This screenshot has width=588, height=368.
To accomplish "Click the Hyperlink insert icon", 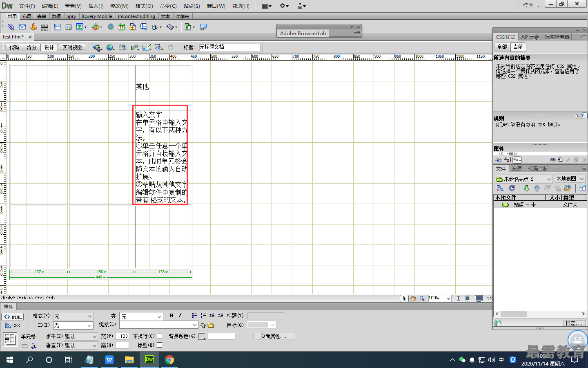I will pyautogui.click(x=11, y=27).
